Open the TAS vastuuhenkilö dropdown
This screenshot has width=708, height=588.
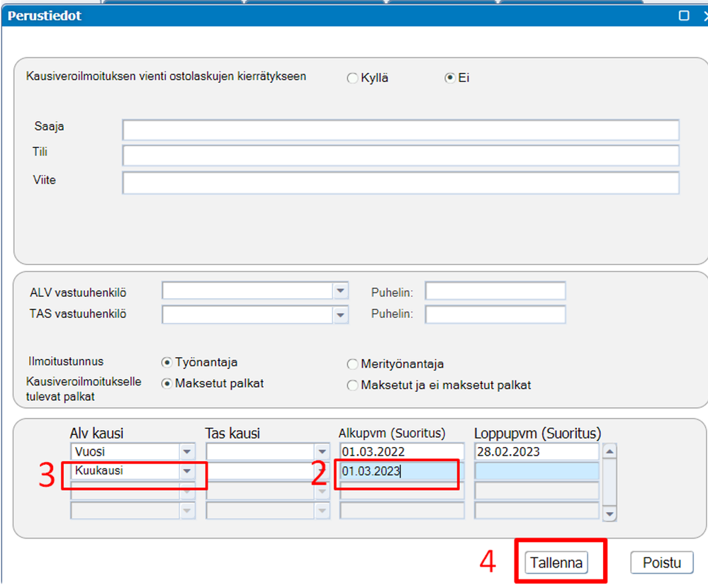pos(340,315)
